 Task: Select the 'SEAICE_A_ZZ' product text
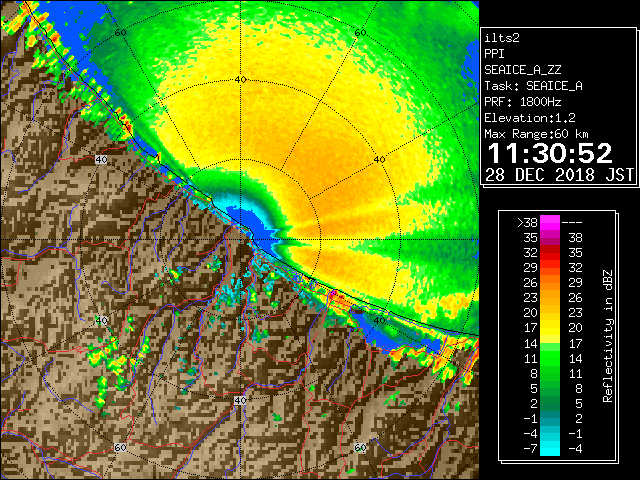click(523, 70)
